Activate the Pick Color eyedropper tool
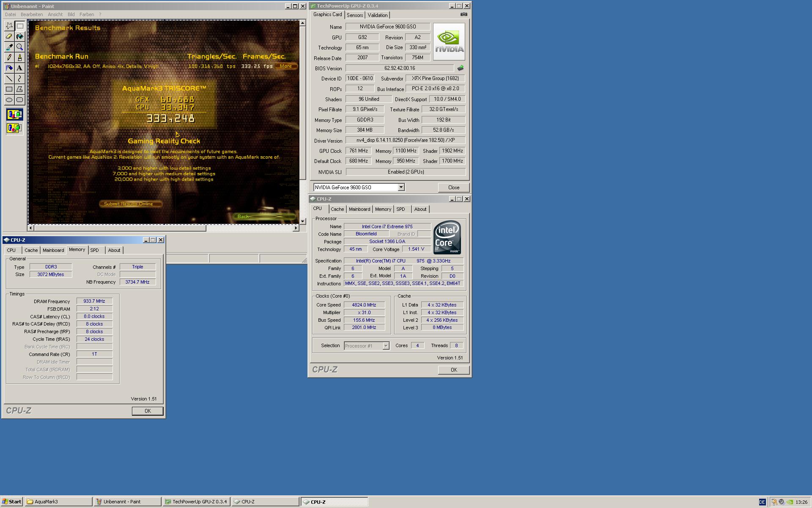 (x=9, y=47)
